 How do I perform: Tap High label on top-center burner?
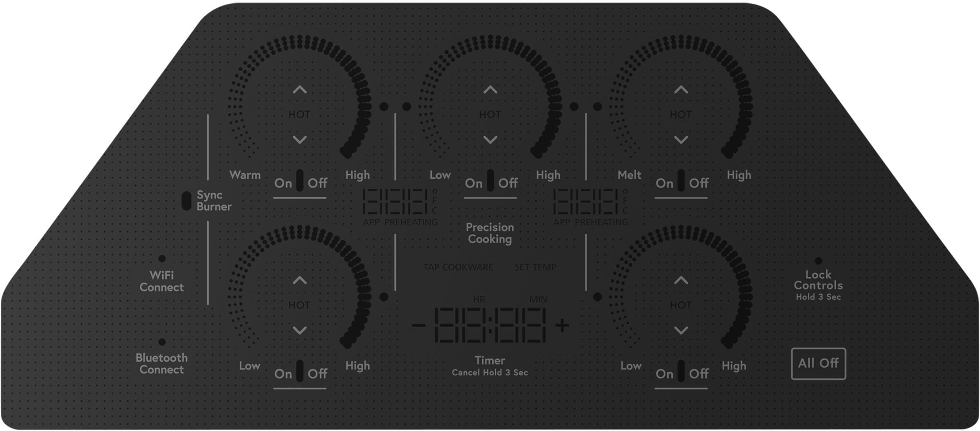point(548,175)
